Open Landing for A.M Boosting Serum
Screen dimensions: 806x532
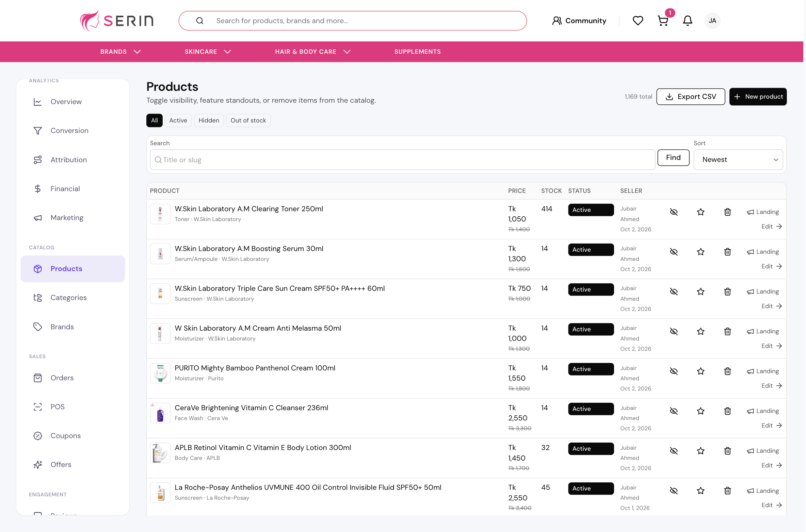[x=763, y=252]
